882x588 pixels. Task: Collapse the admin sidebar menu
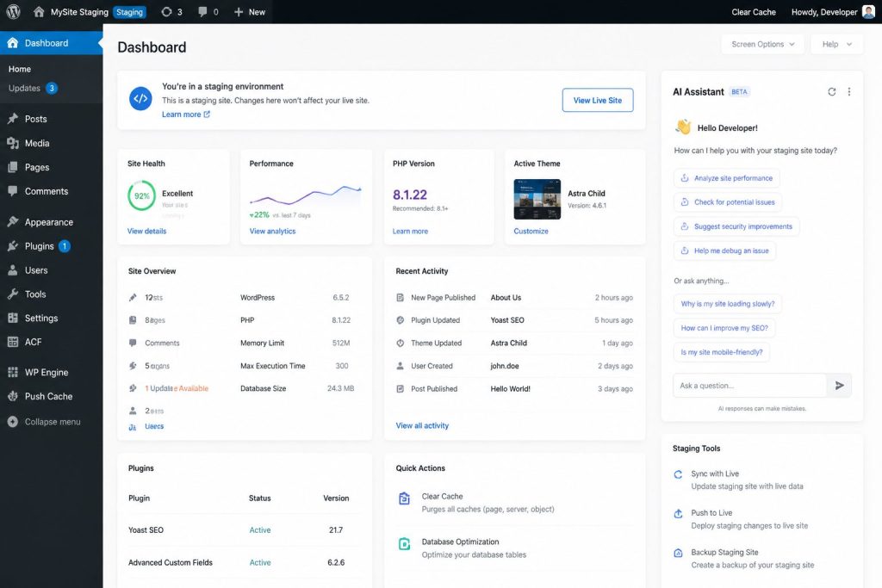click(x=45, y=422)
